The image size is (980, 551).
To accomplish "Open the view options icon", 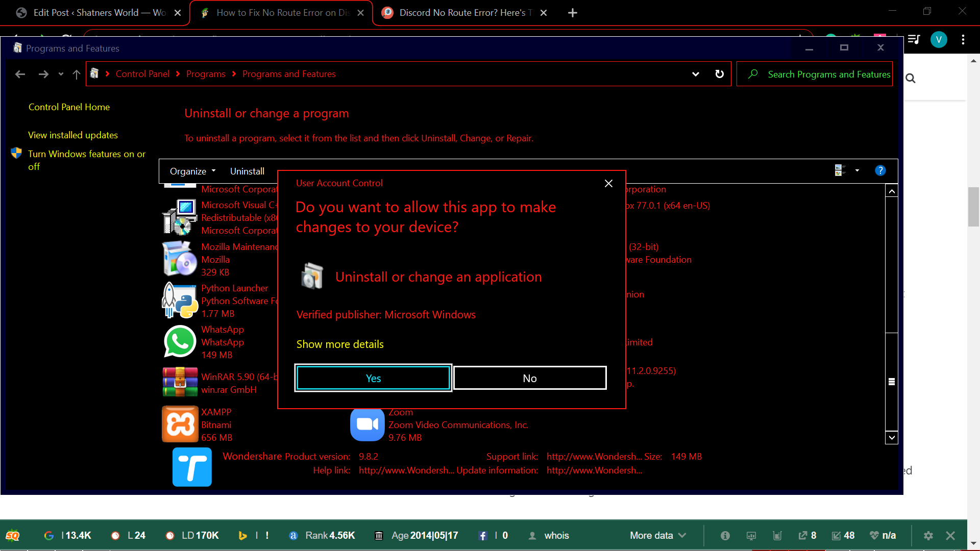I will (840, 170).
